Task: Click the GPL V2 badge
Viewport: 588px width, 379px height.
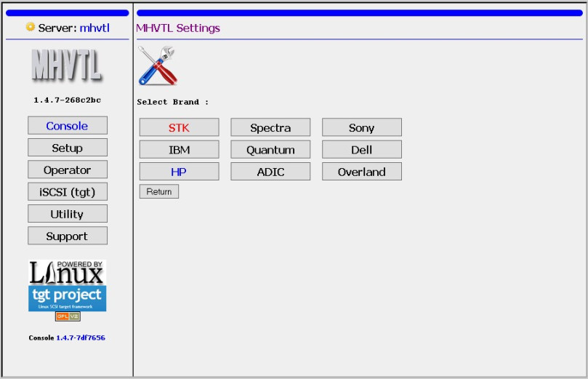Action: click(68, 316)
